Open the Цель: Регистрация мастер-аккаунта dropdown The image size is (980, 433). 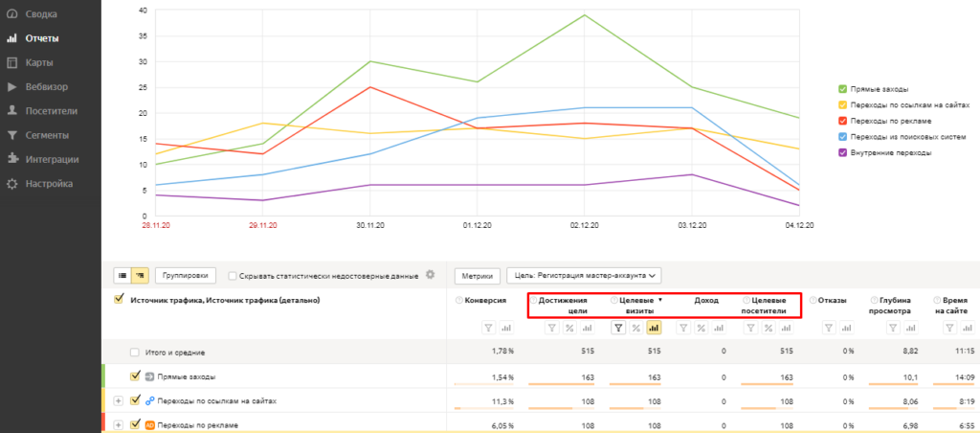(584, 276)
